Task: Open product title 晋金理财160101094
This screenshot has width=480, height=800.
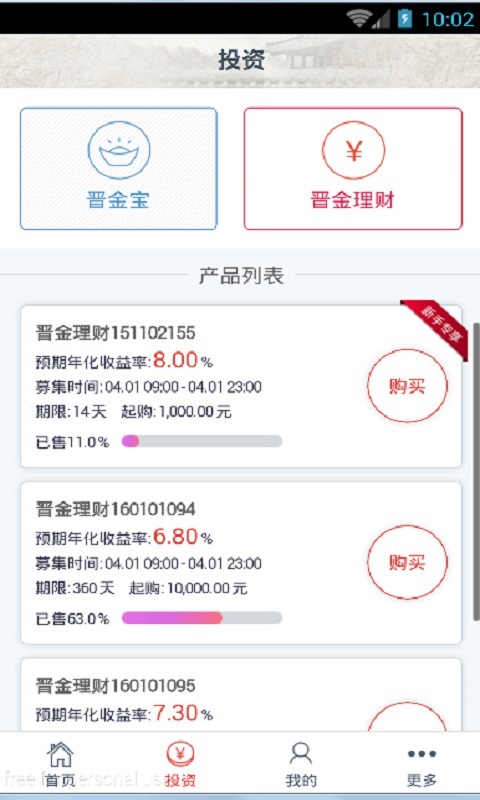Action: point(115,509)
